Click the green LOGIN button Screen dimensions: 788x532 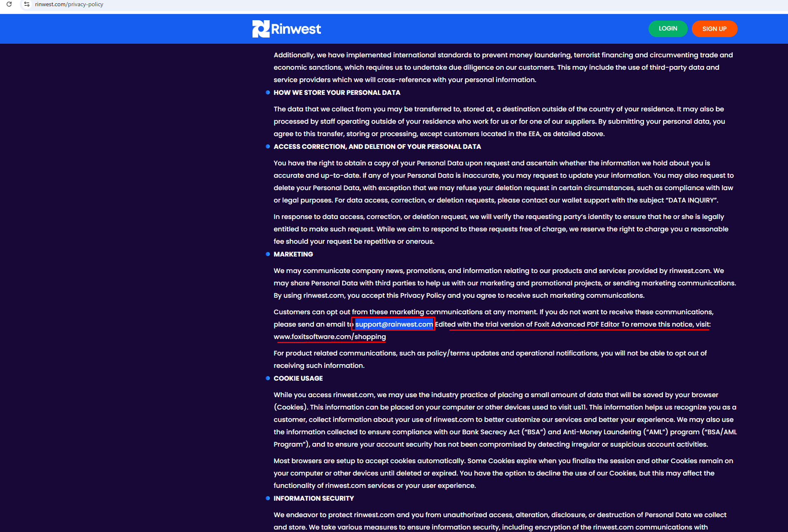pyautogui.click(x=668, y=28)
